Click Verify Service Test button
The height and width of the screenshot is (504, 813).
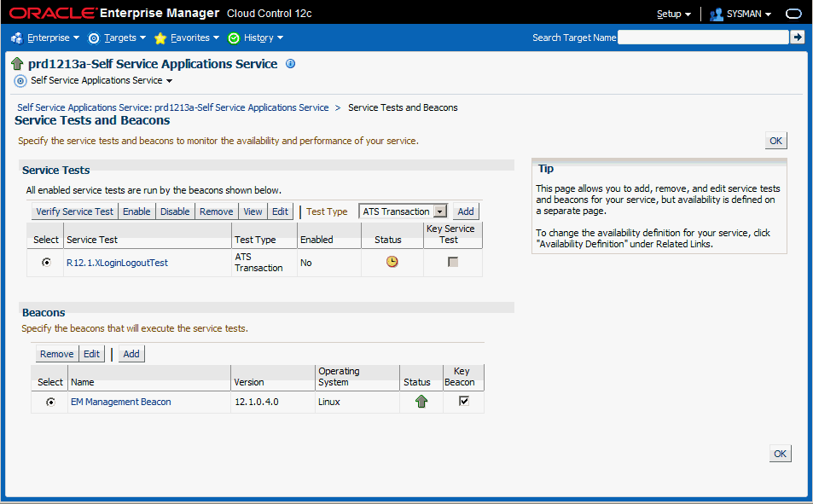[75, 211]
